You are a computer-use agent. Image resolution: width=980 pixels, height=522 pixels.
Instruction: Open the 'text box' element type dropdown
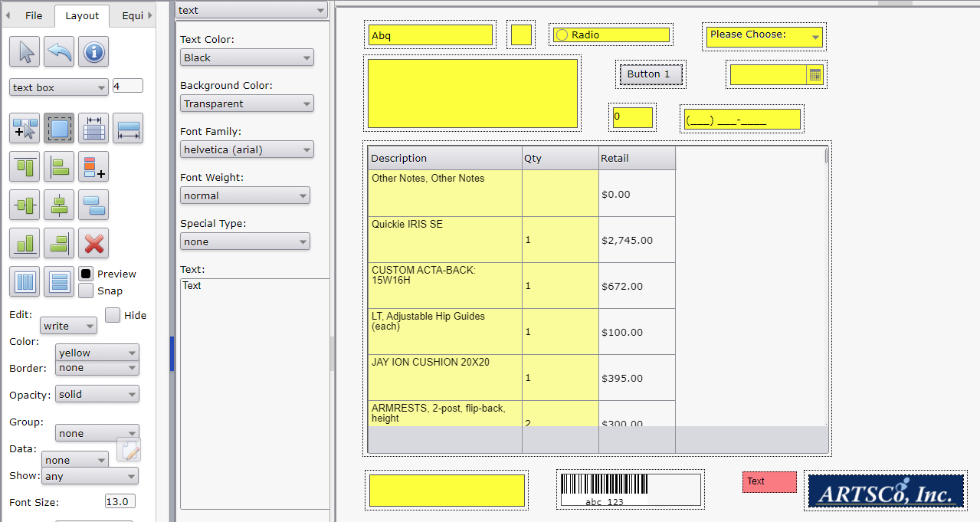pyautogui.click(x=59, y=87)
